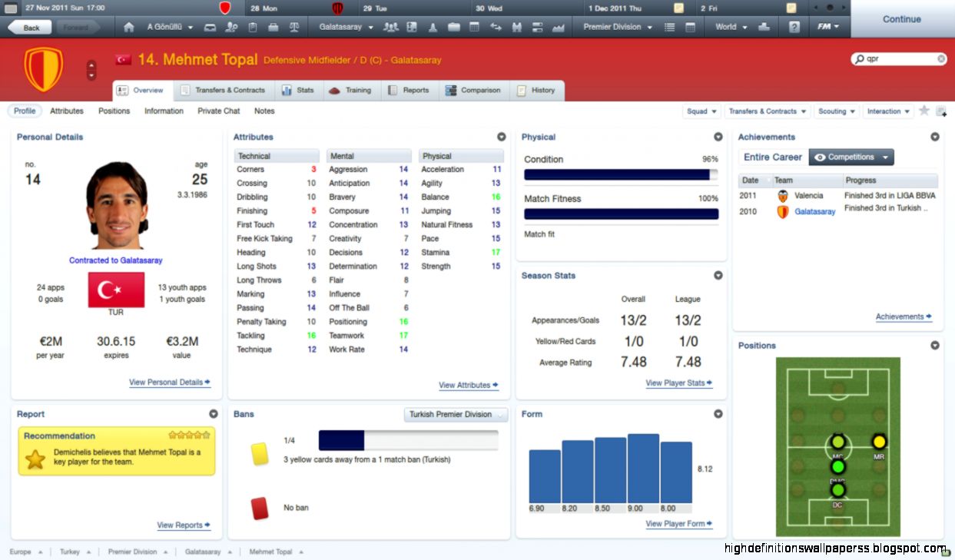955x560 pixels.
Task: Select the Entire Career filter
Action: tap(773, 157)
